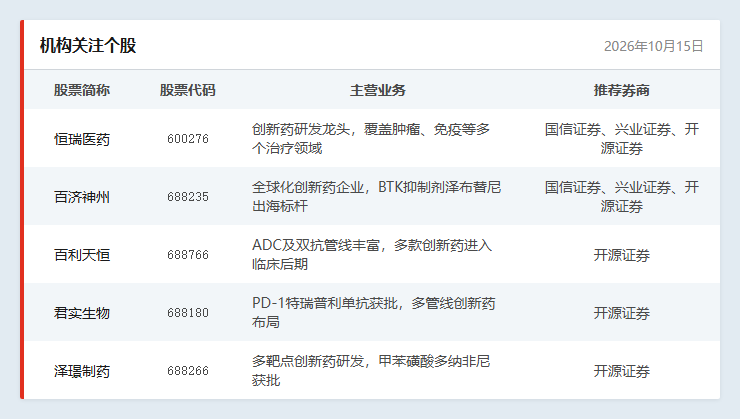Select stock name 君实生物

[x=82, y=313]
